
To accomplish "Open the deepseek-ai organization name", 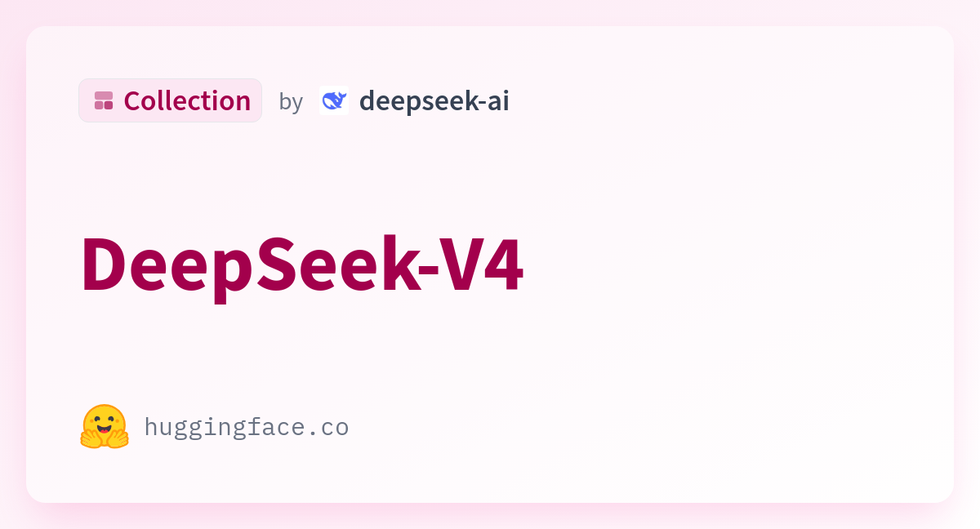I will [x=434, y=101].
